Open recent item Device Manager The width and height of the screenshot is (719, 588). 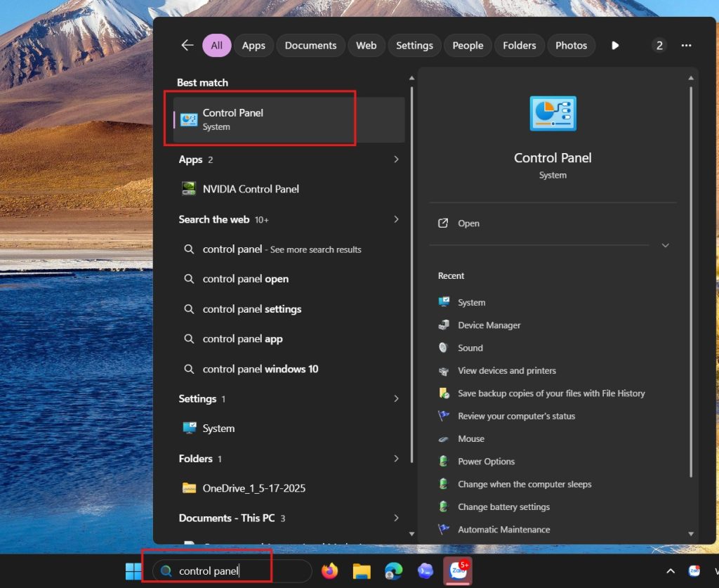pos(489,325)
